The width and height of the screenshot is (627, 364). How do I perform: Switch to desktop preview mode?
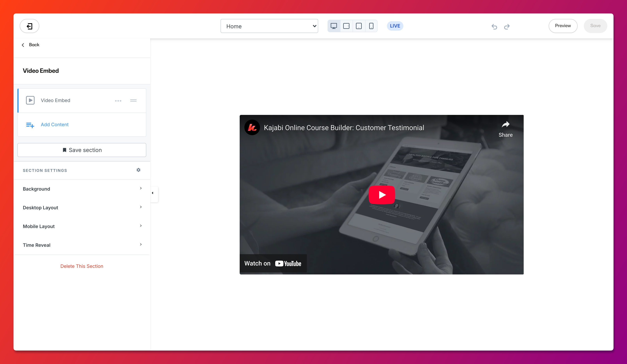334,26
